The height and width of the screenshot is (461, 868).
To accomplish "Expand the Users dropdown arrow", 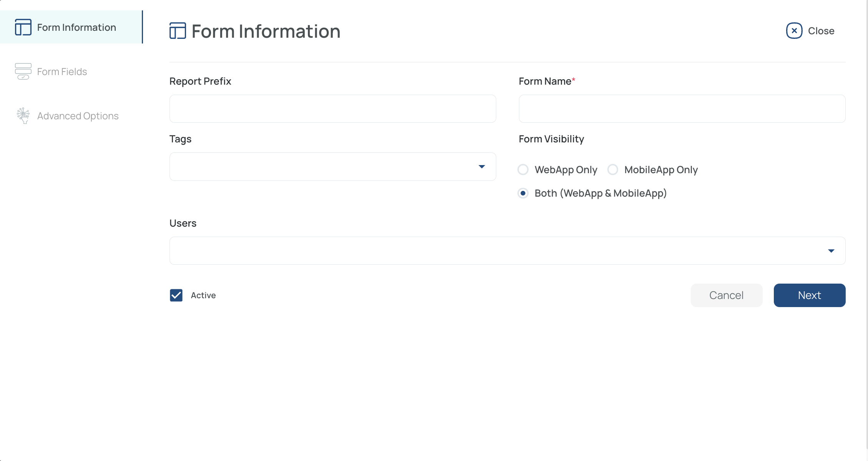I will (831, 251).
